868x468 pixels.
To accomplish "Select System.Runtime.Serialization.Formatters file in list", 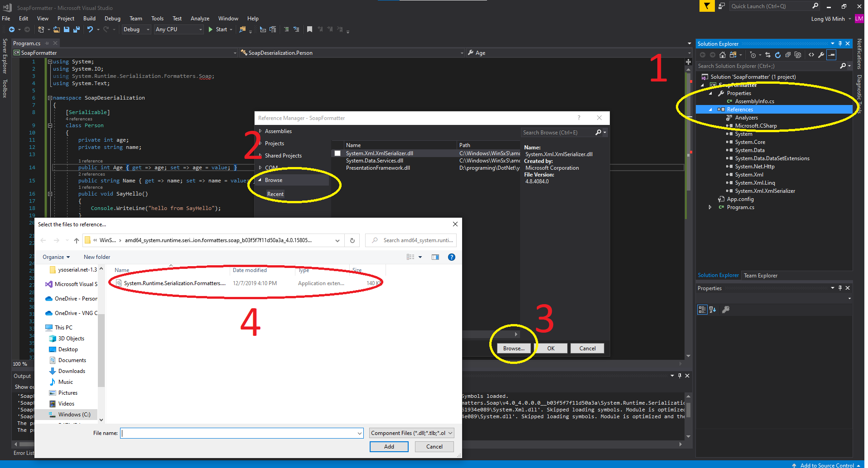I will [x=247, y=283].
